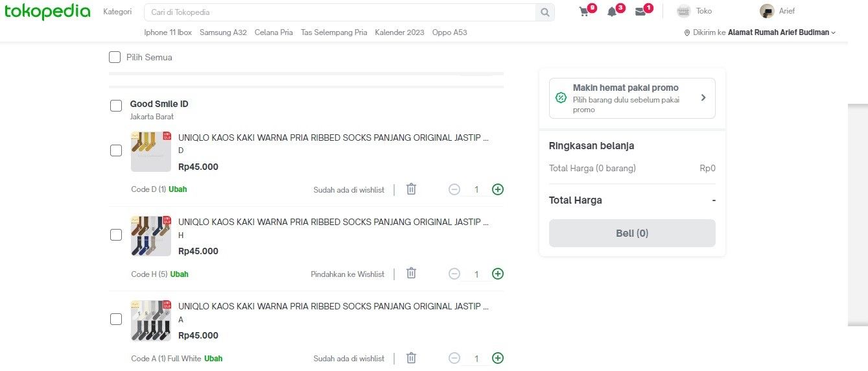Select all Good Smile ID items checkbox
This screenshot has height=371, width=868.
[116, 106]
